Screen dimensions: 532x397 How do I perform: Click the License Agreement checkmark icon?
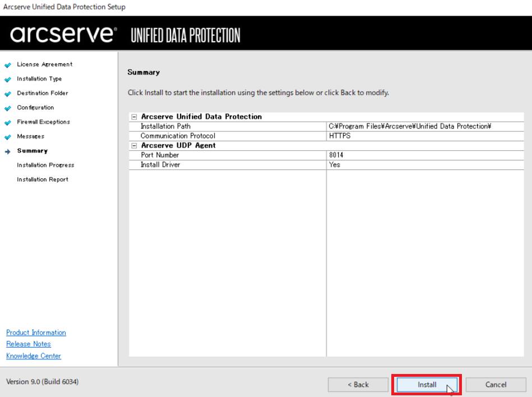click(8, 65)
